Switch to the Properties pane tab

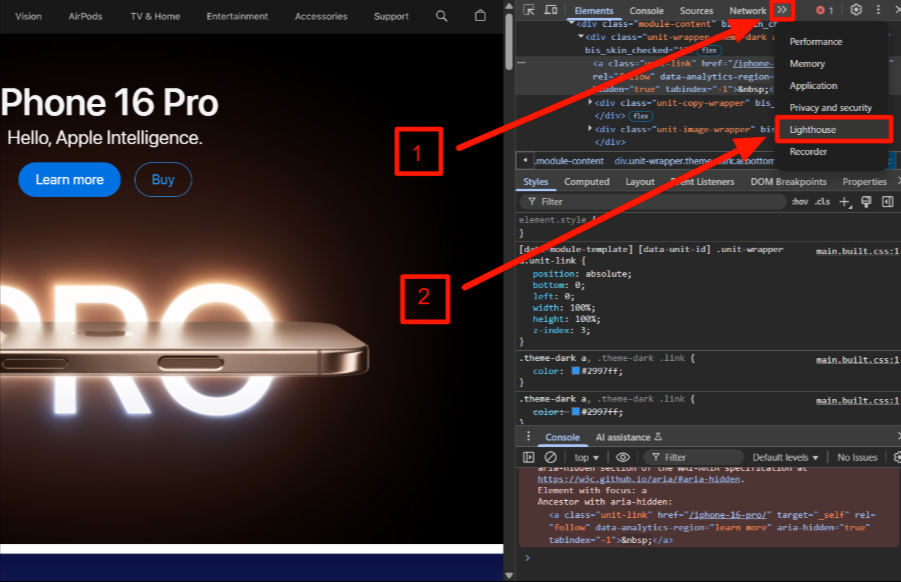click(864, 182)
